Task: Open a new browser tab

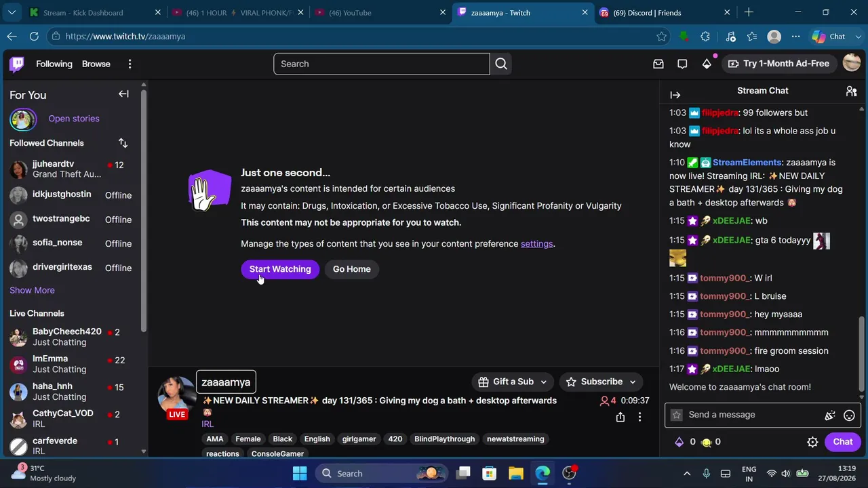Action: pyautogui.click(x=749, y=12)
